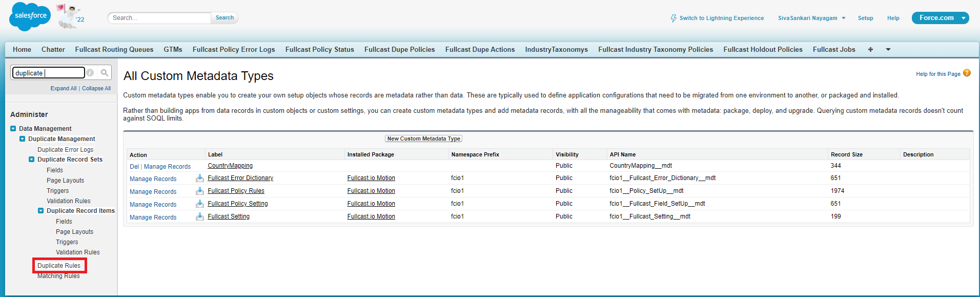This screenshot has width=980, height=297.
Task: Click the quick find info icon
Action: coord(90,73)
